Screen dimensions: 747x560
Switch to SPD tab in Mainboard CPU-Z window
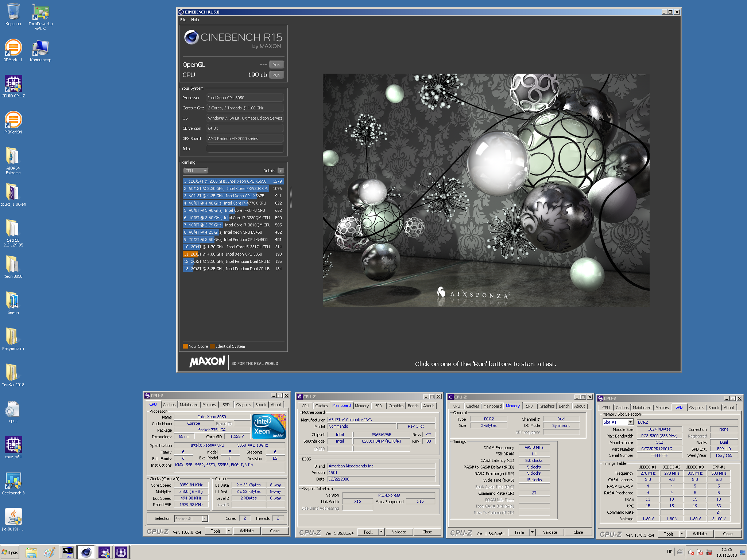click(x=379, y=406)
